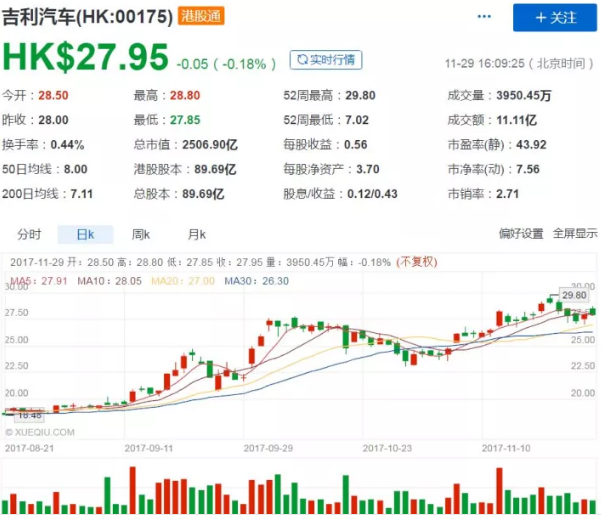Click the 换手率 value 0.44%

click(67, 144)
